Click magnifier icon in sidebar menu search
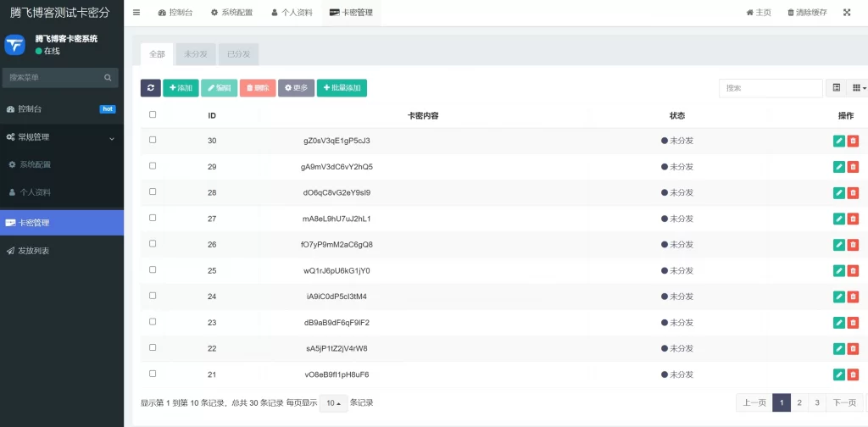Viewport: 868px width, 427px height. click(108, 78)
